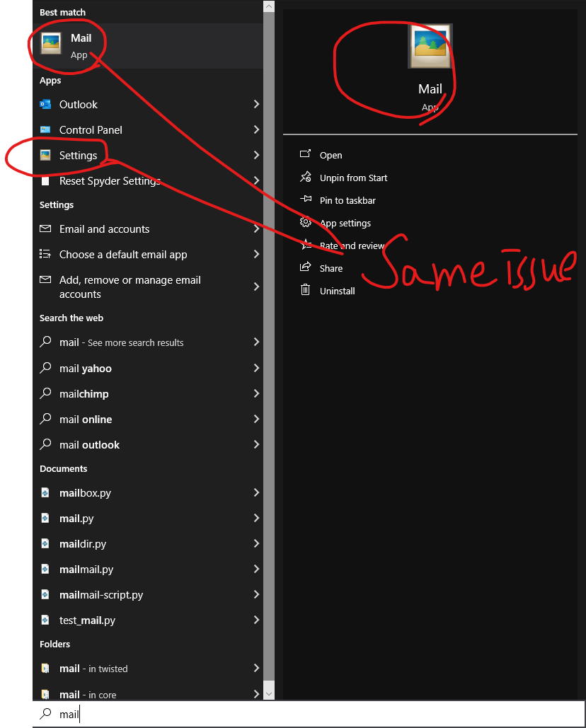Open Reset Spyder Settings result
The width and height of the screenshot is (586, 728).
pyautogui.click(x=148, y=180)
